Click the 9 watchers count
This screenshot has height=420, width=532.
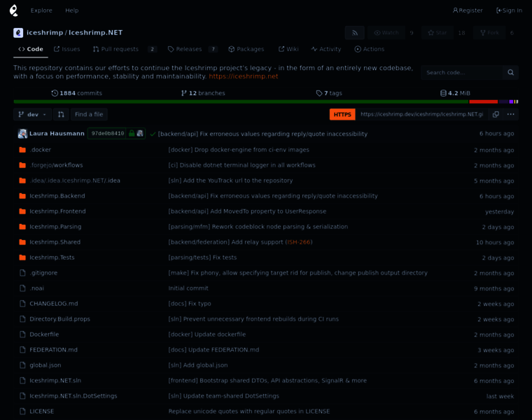click(x=412, y=33)
